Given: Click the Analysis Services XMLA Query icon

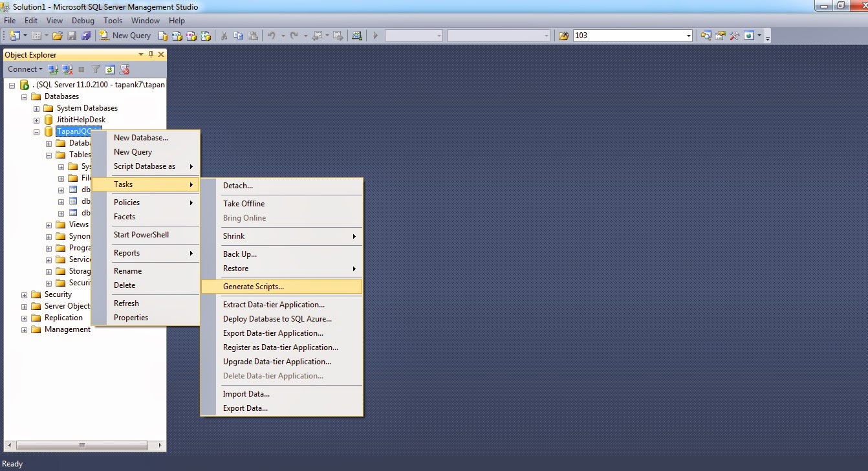Looking at the screenshot, I should 206,36.
